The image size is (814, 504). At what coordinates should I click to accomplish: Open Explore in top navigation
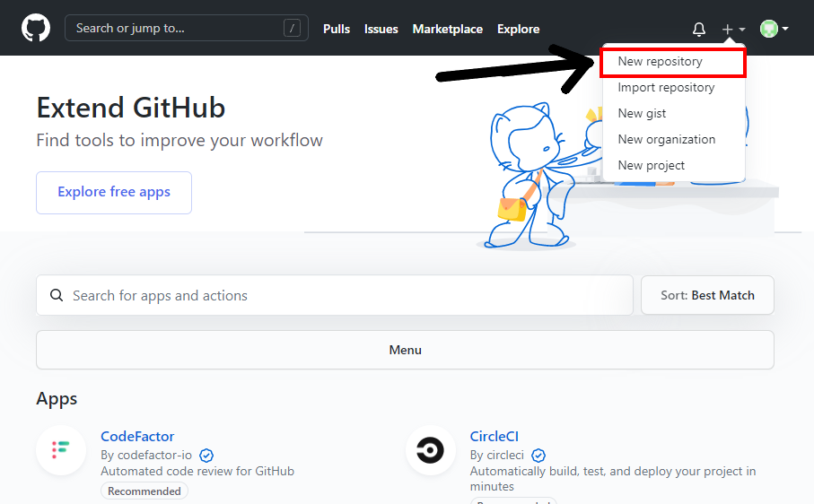518,29
